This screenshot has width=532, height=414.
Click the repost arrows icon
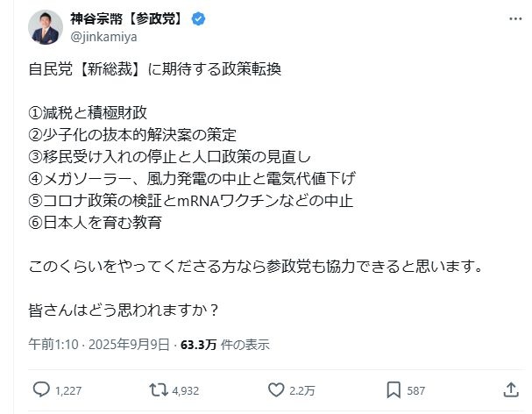pyautogui.click(x=156, y=389)
